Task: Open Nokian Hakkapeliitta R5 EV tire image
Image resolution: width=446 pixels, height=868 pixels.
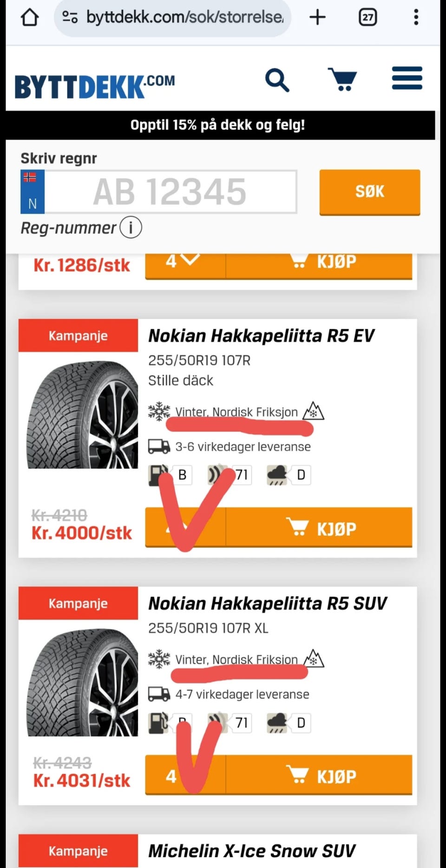Action: coord(82,414)
